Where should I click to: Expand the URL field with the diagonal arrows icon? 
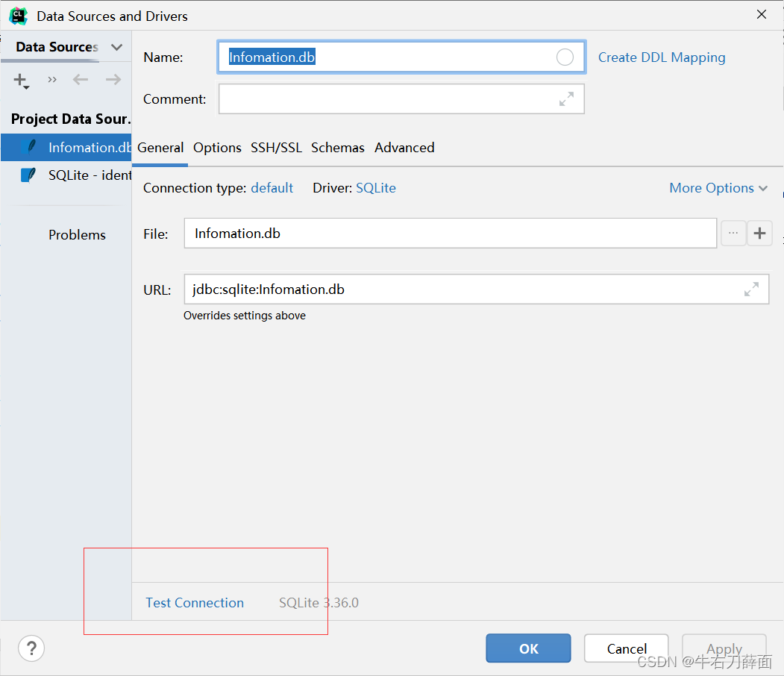point(751,289)
